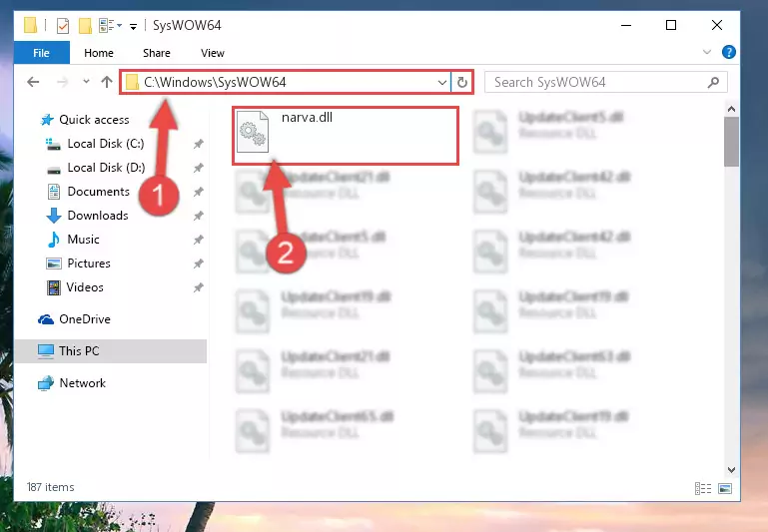Select Quick access in navigation pane
The image size is (768, 532).
pos(94,120)
